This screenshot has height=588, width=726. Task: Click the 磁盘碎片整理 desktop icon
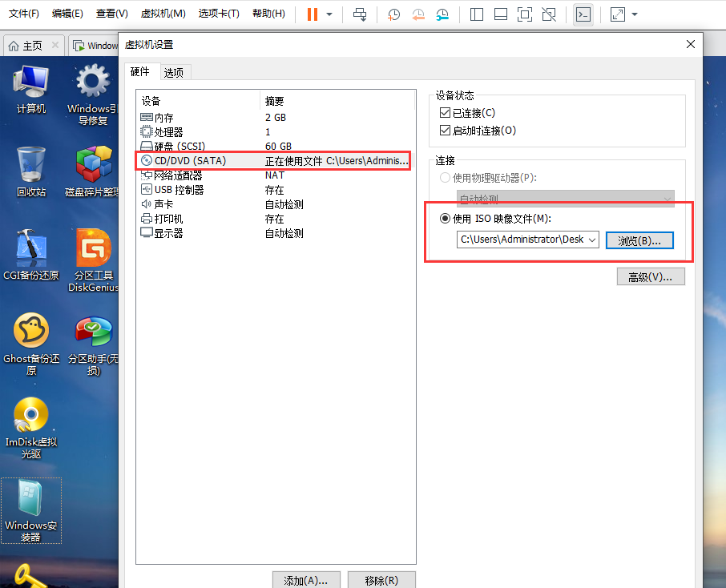pyautogui.click(x=92, y=171)
